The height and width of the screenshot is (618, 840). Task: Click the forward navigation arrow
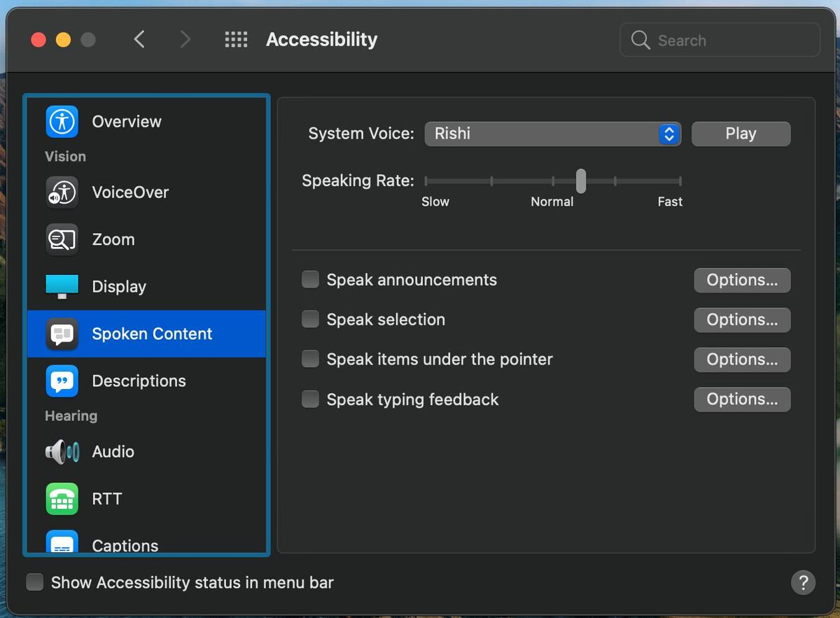click(x=185, y=39)
